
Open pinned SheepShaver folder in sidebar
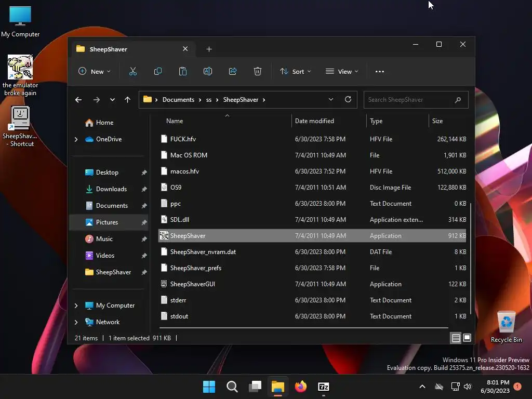[113, 272]
